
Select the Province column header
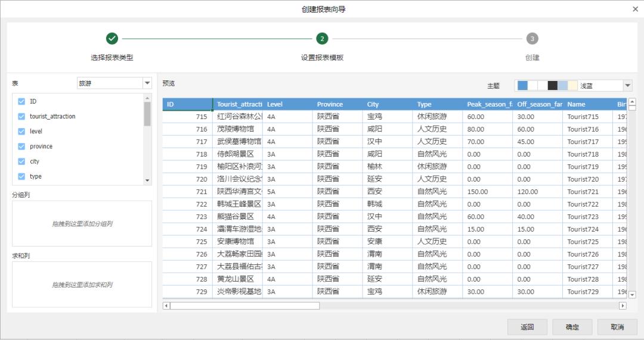tap(338, 104)
